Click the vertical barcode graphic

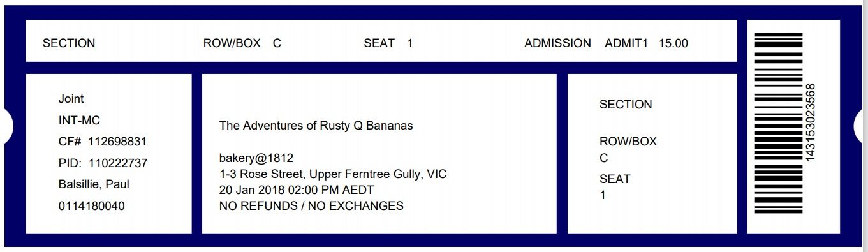click(x=778, y=122)
